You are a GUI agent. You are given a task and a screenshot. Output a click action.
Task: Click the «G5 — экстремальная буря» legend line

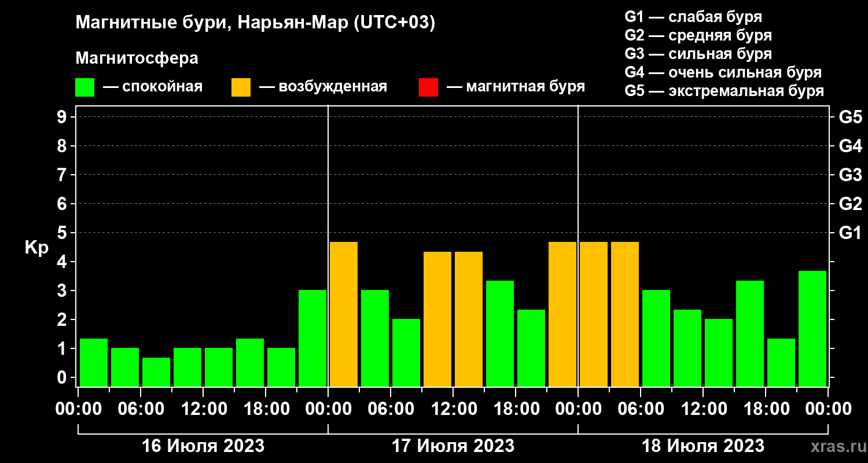click(x=724, y=91)
